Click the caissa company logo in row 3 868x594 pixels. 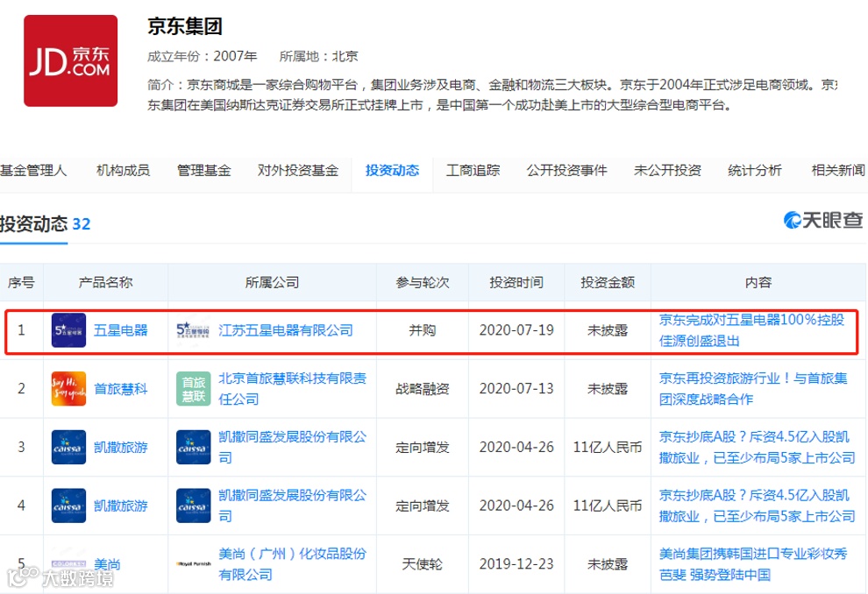(x=193, y=447)
